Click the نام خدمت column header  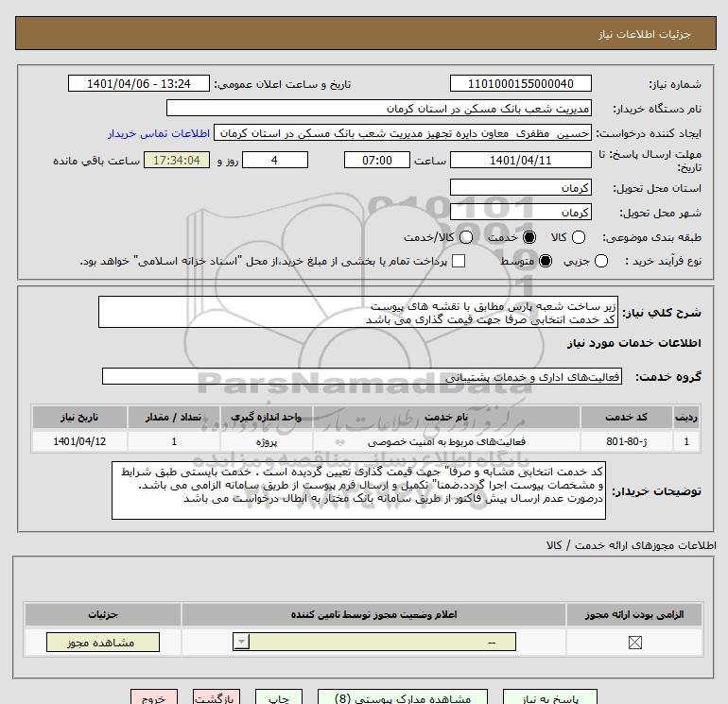(446, 417)
